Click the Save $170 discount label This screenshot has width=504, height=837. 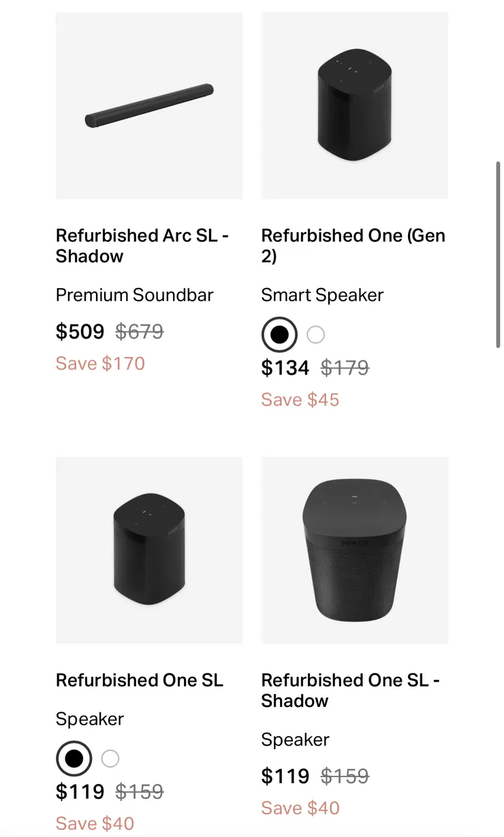point(101,364)
